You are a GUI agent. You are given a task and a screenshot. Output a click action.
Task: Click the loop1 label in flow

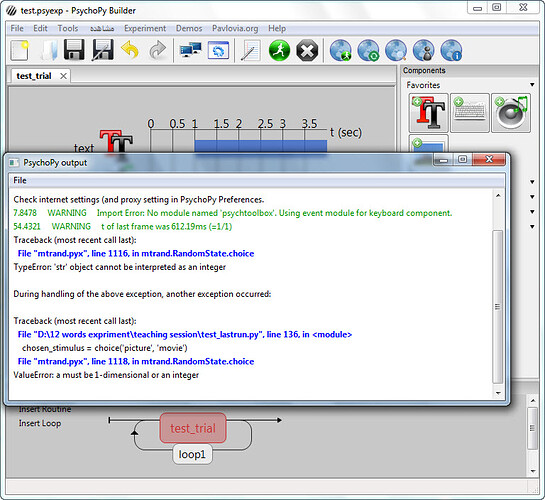[192, 454]
